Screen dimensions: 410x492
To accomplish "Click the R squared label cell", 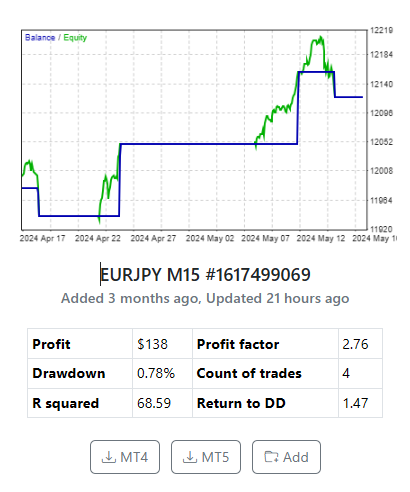I will click(80, 403).
